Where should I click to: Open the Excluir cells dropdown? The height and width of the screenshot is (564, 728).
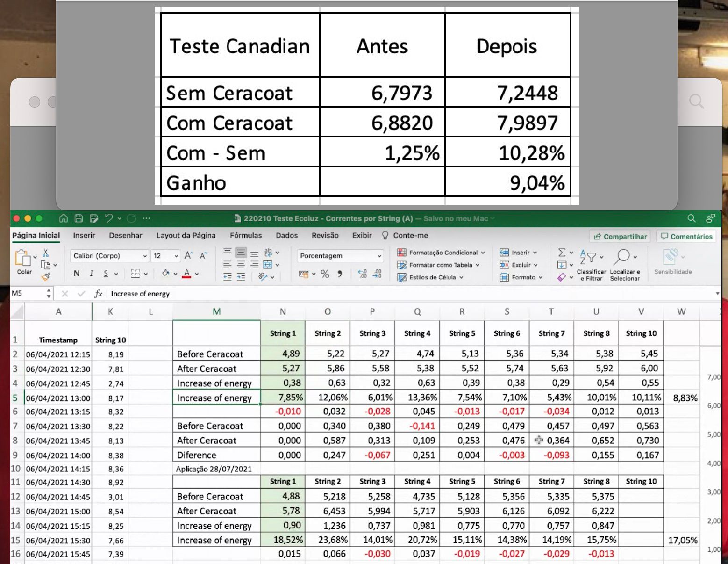point(519,265)
